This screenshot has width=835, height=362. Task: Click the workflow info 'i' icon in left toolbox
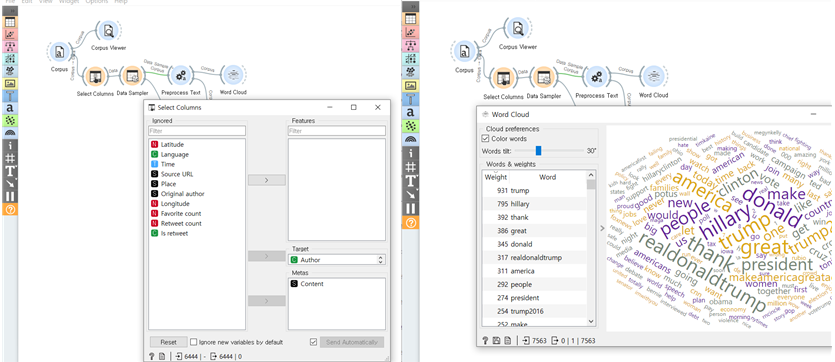9,145
